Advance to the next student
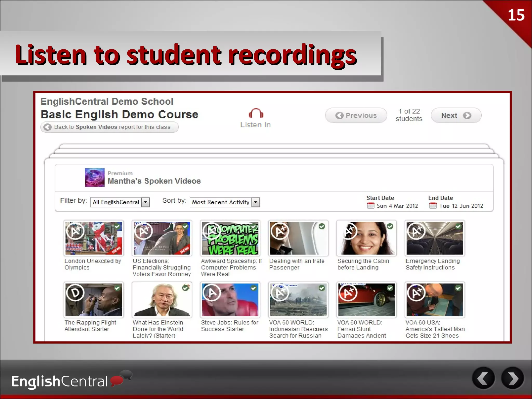The image size is (532, 399). pos(456,115)
